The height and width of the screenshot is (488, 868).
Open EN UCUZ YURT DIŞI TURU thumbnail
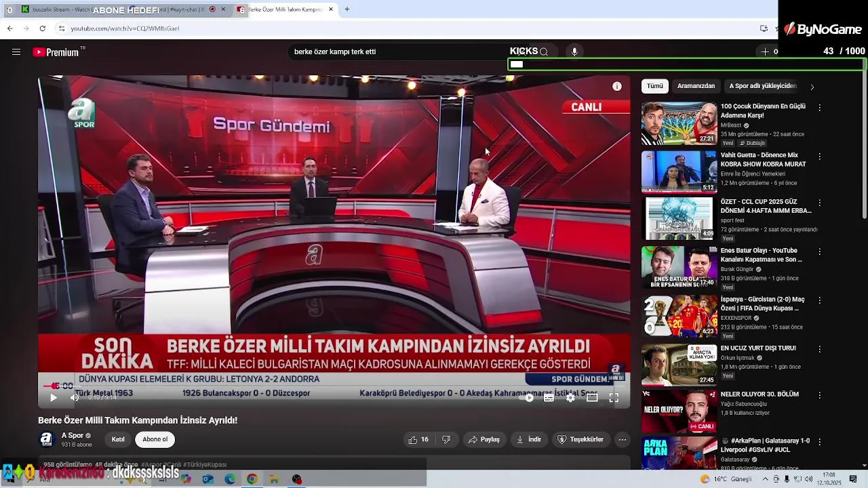(679, 365)
